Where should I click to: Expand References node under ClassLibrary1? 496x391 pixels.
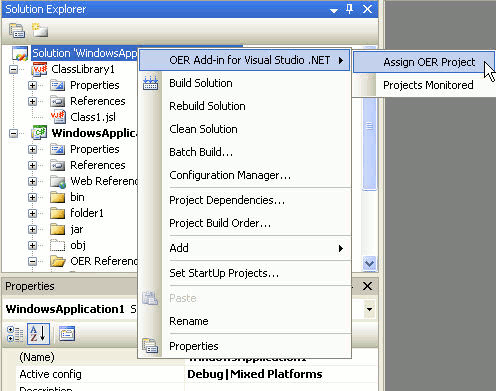pos(32,101)
